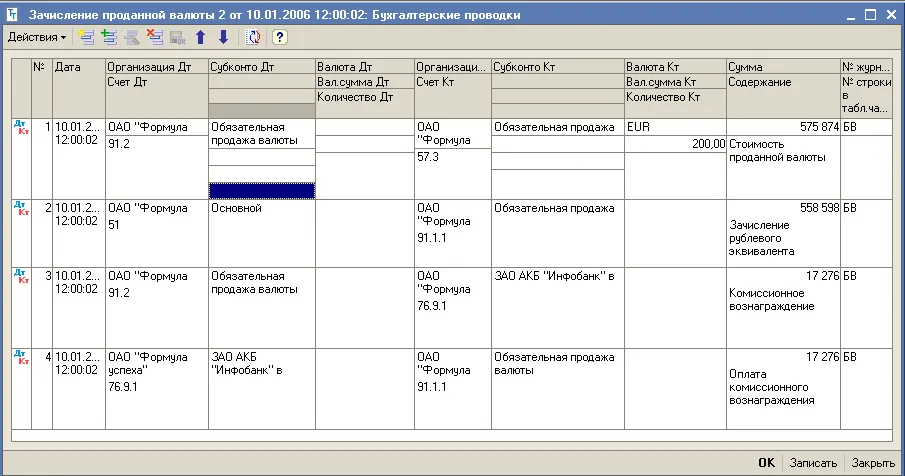
Task: Maximize the postings window
Action: (870, 15)
